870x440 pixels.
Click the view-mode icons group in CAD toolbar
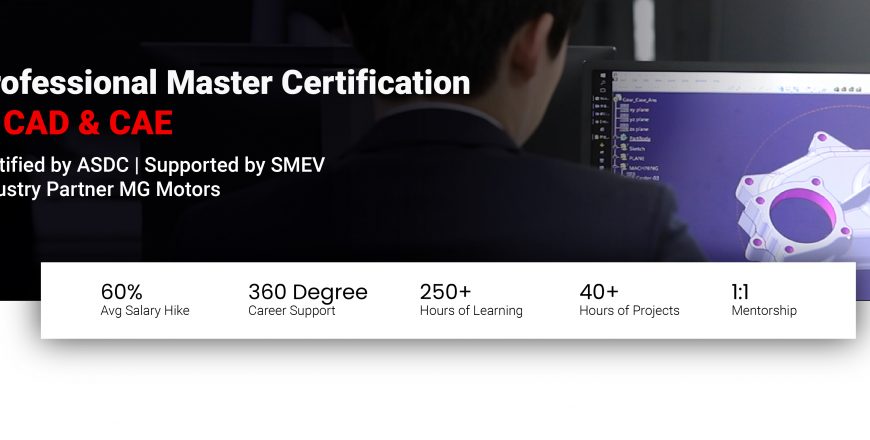[847, 89]
